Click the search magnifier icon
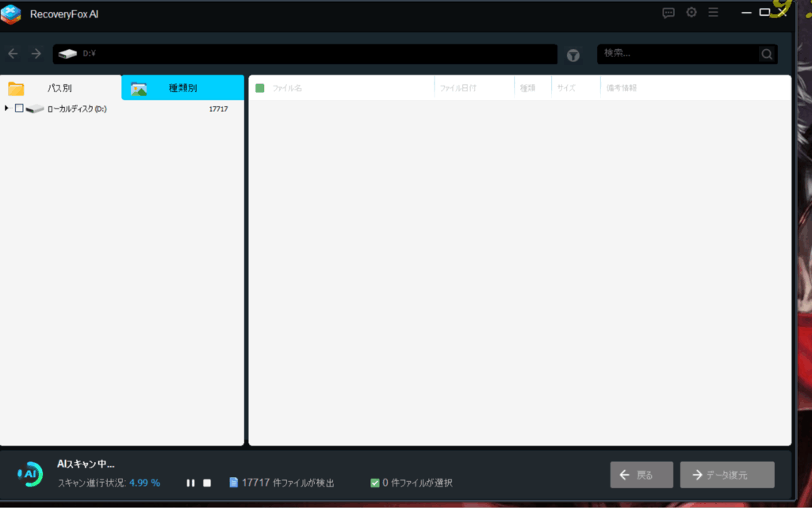812x508 pixels. pos(767,54)
